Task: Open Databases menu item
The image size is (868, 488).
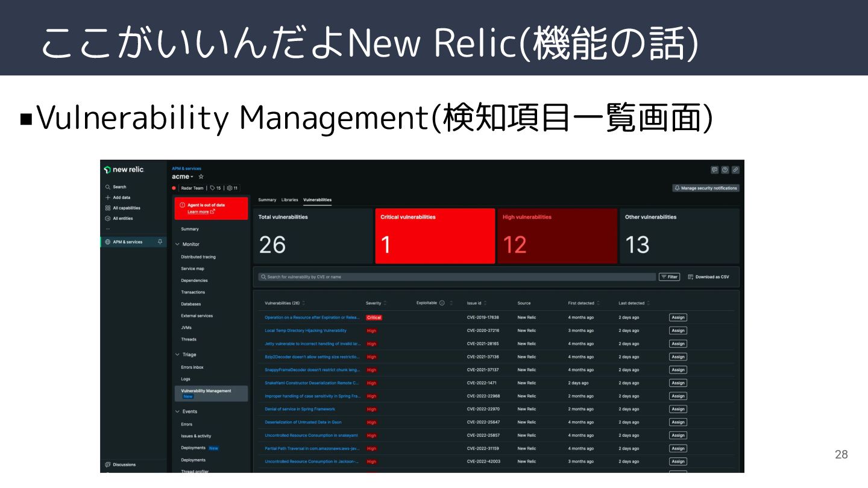Action: tap(191, 304)
